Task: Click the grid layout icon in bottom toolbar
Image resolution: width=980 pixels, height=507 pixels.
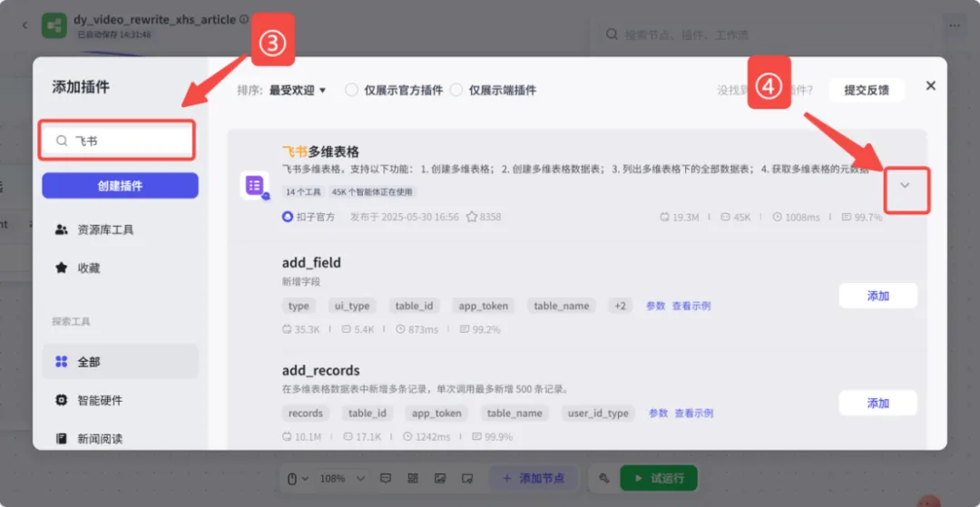Action: point(413,478)
